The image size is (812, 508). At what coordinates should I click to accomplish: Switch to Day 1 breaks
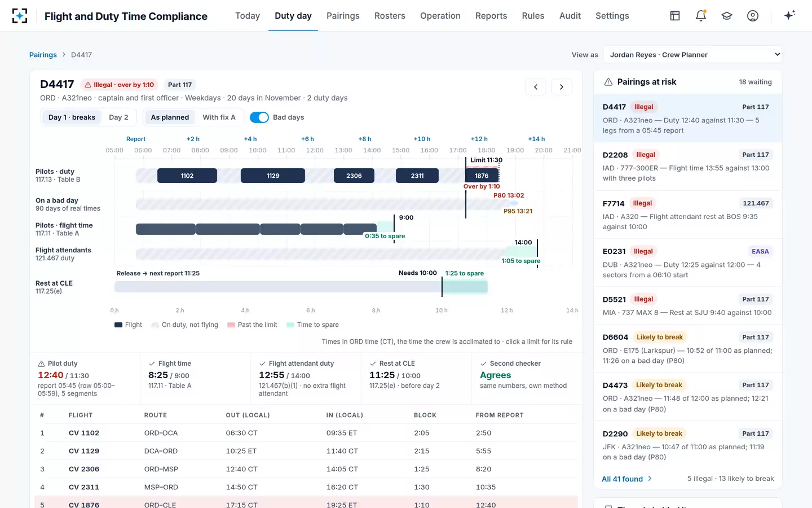click(72, 117)
